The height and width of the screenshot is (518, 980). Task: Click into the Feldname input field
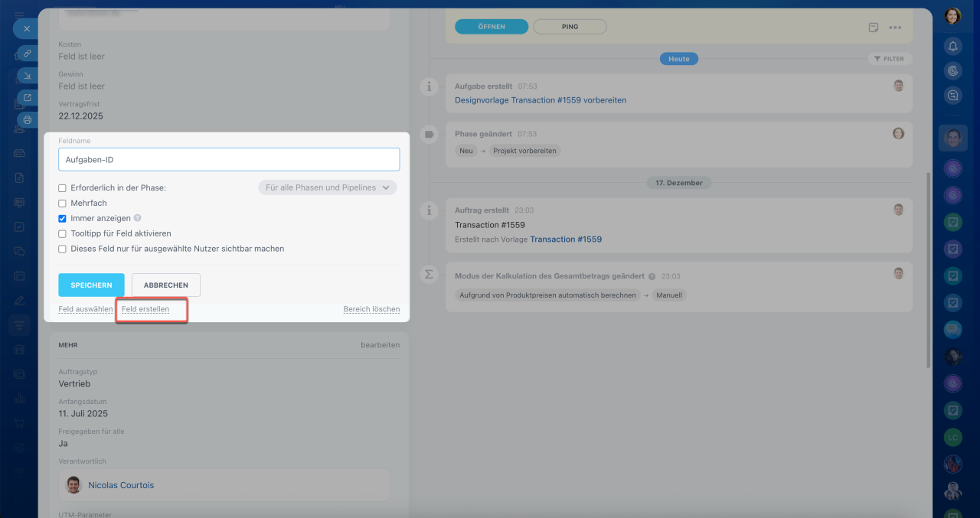point(229,159)
